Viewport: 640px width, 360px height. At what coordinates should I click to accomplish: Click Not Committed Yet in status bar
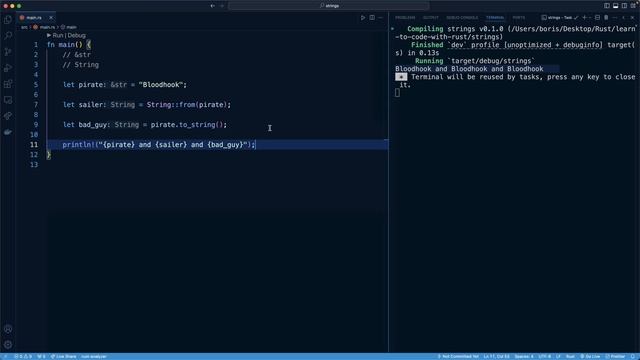coord(458,356)
